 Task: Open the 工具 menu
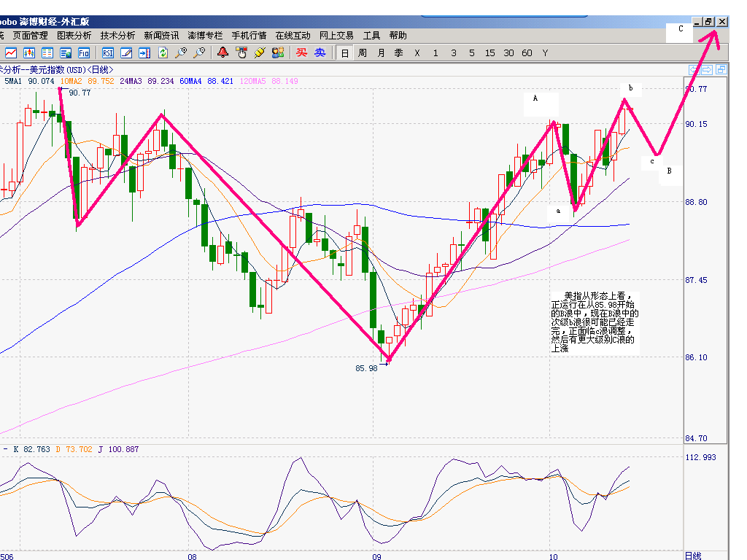372,35
